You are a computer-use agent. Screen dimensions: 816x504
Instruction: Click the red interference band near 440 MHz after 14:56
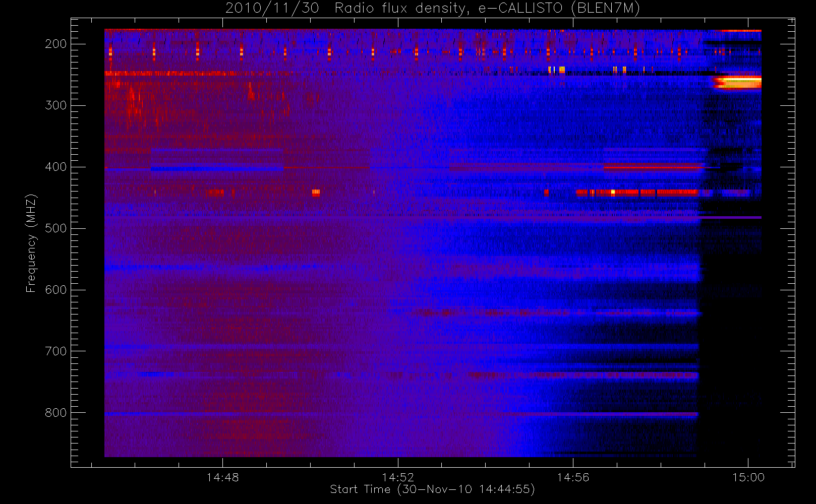click(x=636, y=192)
